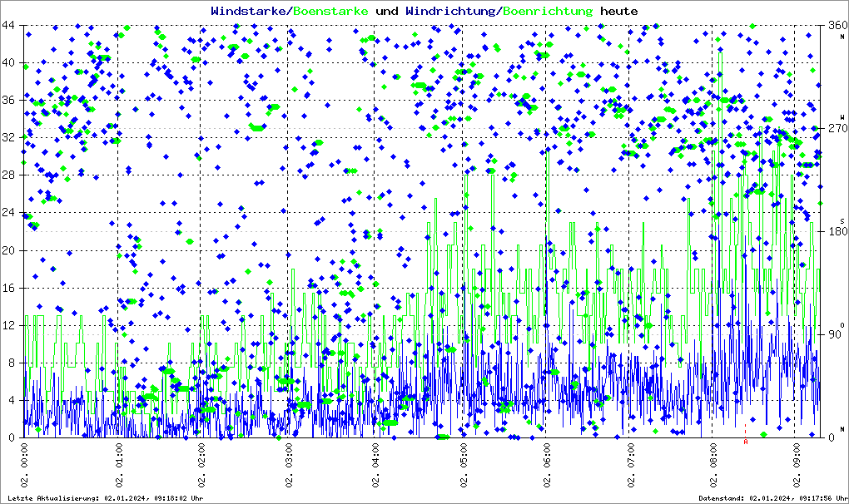Select the 00:00 time axis label
849x504 pixels.
click(25, 466)
